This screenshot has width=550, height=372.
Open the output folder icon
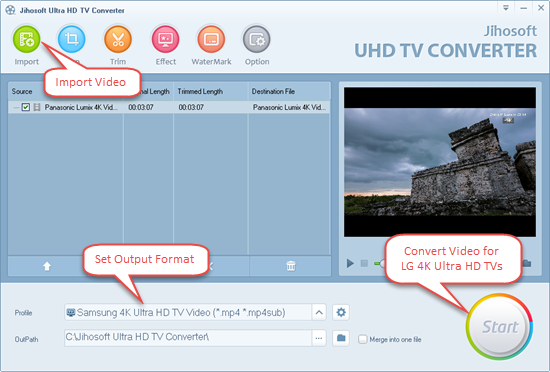(x=341, y=338)
